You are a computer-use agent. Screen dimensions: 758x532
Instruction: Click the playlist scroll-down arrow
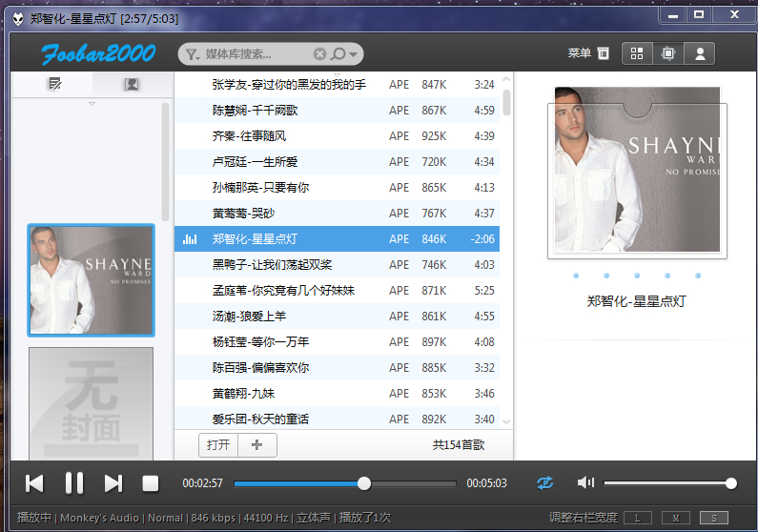(x=506, y=421)
